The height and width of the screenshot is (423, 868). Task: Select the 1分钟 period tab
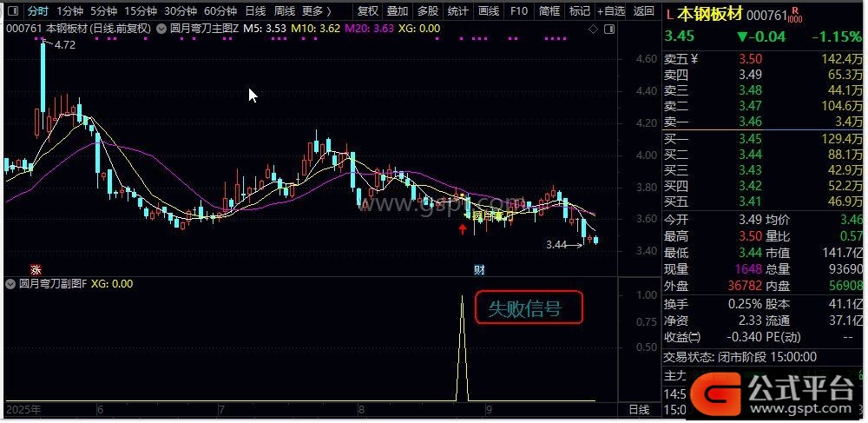point(69,11)
